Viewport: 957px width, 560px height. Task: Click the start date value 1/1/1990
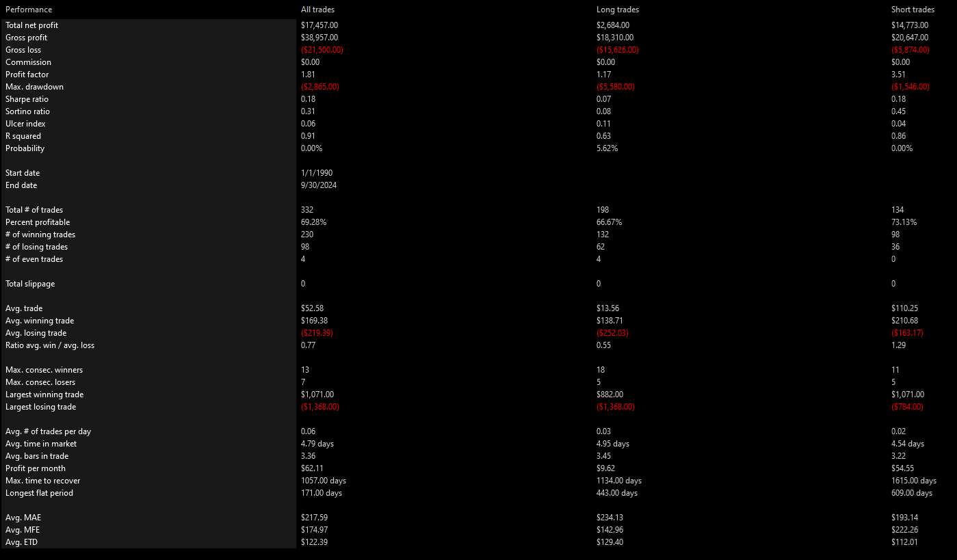click(x=317, y=173)
